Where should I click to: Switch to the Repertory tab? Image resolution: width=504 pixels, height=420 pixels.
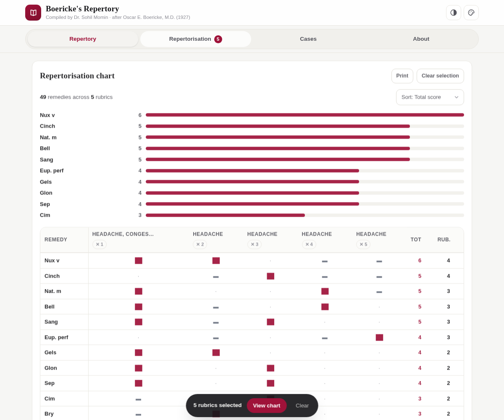[x=83, y=39]
